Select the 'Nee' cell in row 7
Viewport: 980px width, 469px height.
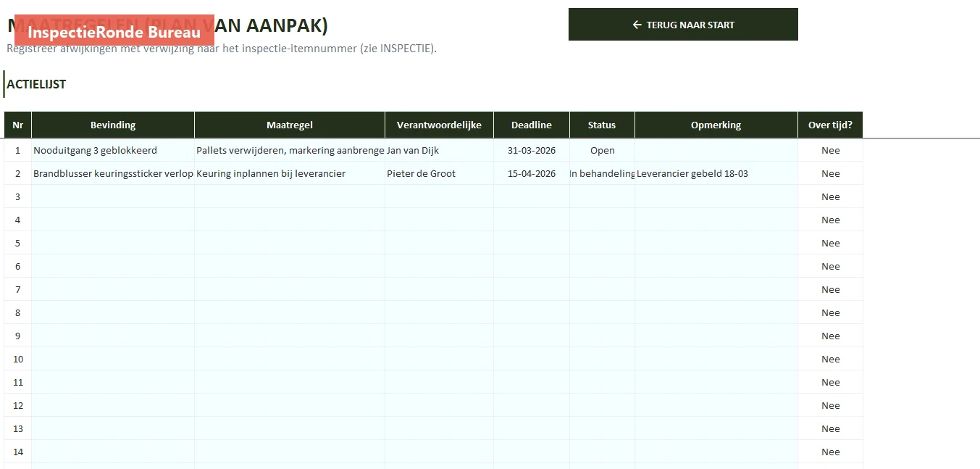coord(830,289)
